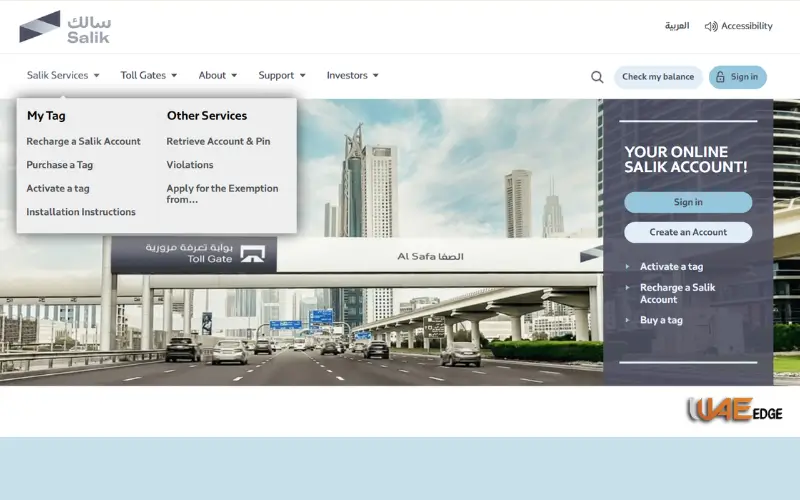The image size is (800, 500).
Task: Click Sign in button in header
Action: click(x=738, y=77)
